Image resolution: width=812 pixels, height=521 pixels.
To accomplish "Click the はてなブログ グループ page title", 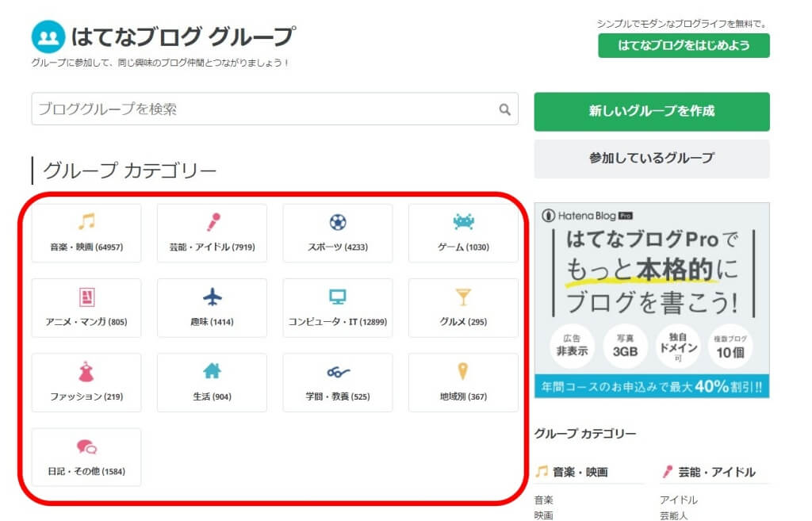I will click(x=183, y=36).
